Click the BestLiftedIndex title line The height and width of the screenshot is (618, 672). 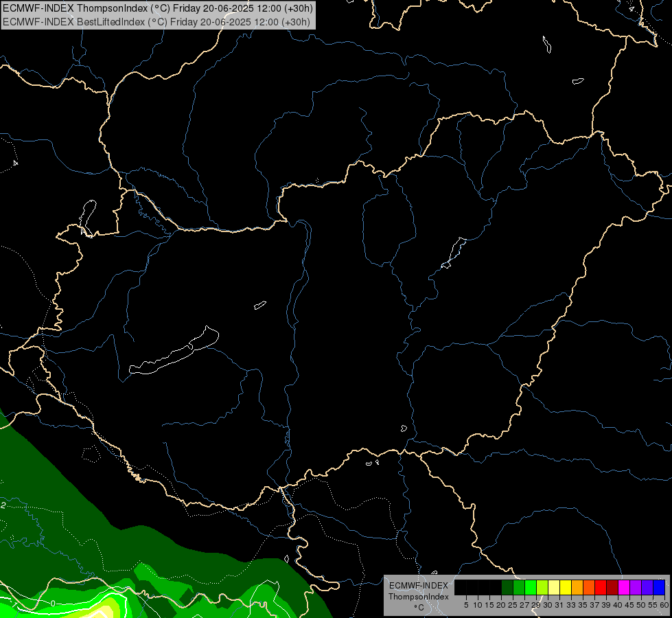click(157, 21)
